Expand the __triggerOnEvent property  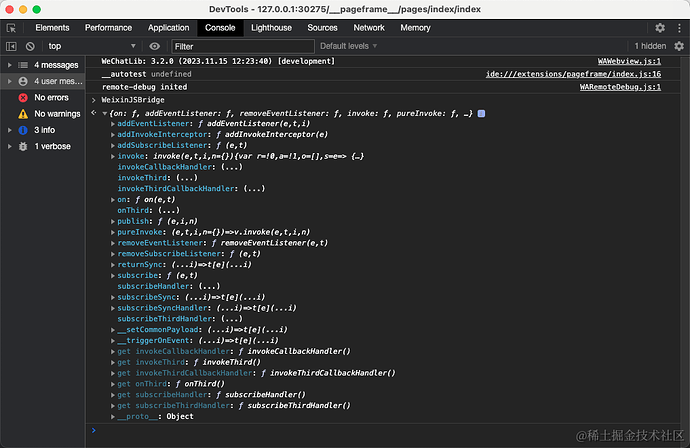coord(113,341)
